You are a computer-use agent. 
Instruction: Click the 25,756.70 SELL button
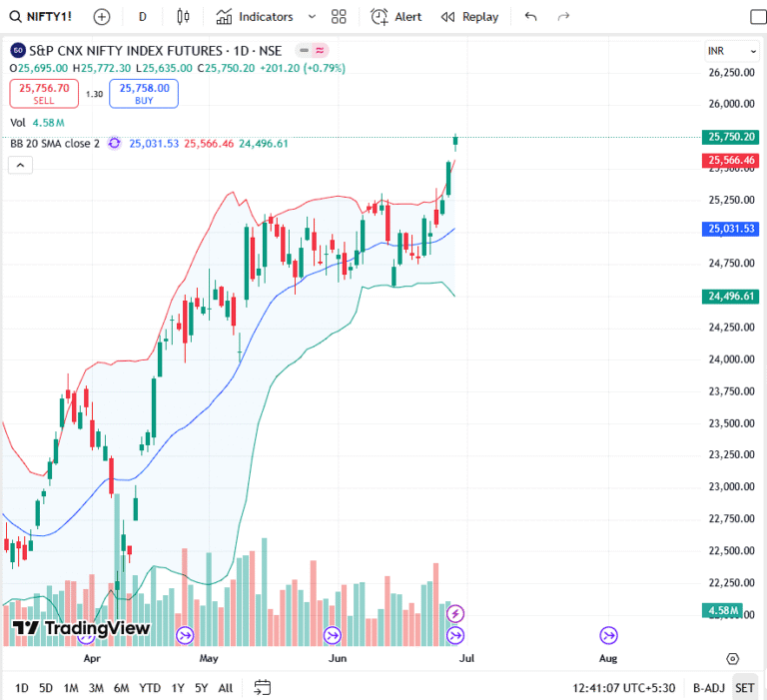pos(44,94)
